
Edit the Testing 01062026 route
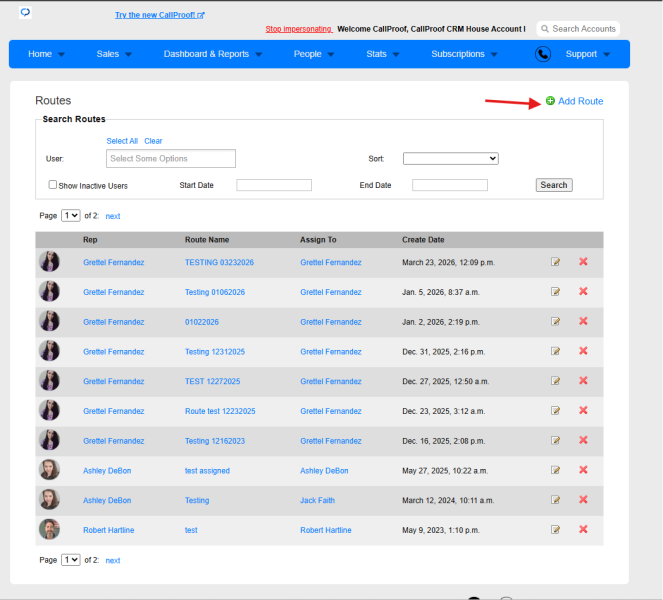(555, 292)
